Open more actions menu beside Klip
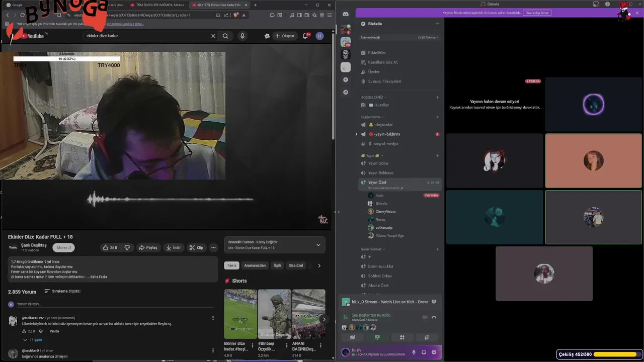Screen dimensions: 644x362 pyautogui.click(x=213, y=247)
